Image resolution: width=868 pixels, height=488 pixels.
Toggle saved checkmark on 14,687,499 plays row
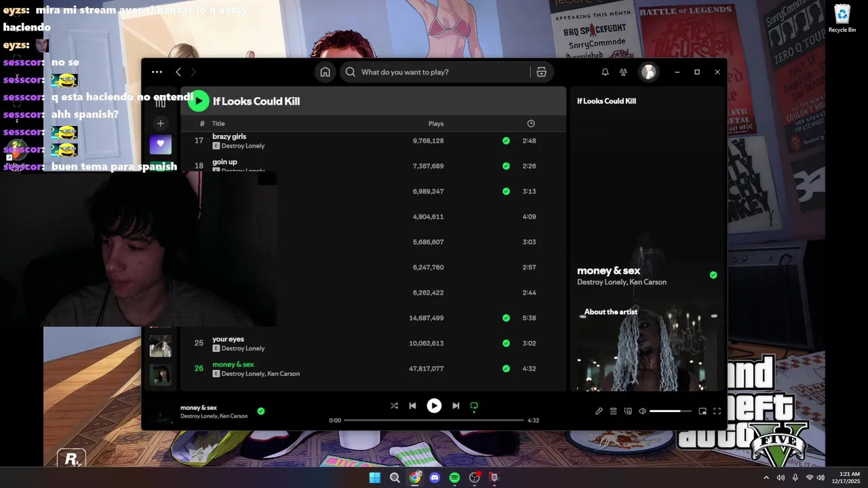(x=506, y=318)
